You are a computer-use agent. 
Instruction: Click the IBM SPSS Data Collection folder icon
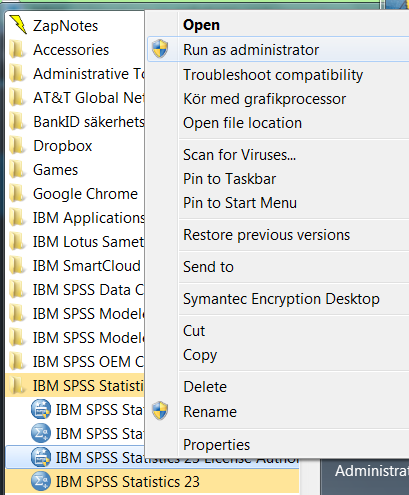17,290
